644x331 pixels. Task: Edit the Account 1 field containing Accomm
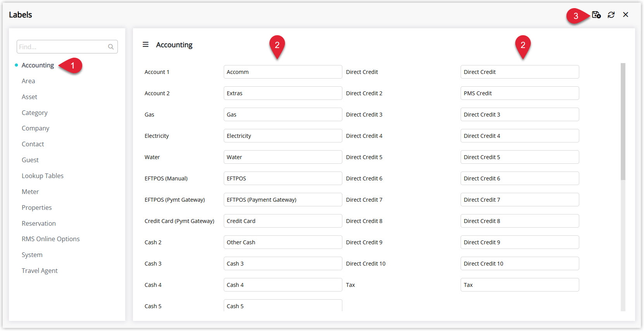[283, 72]
